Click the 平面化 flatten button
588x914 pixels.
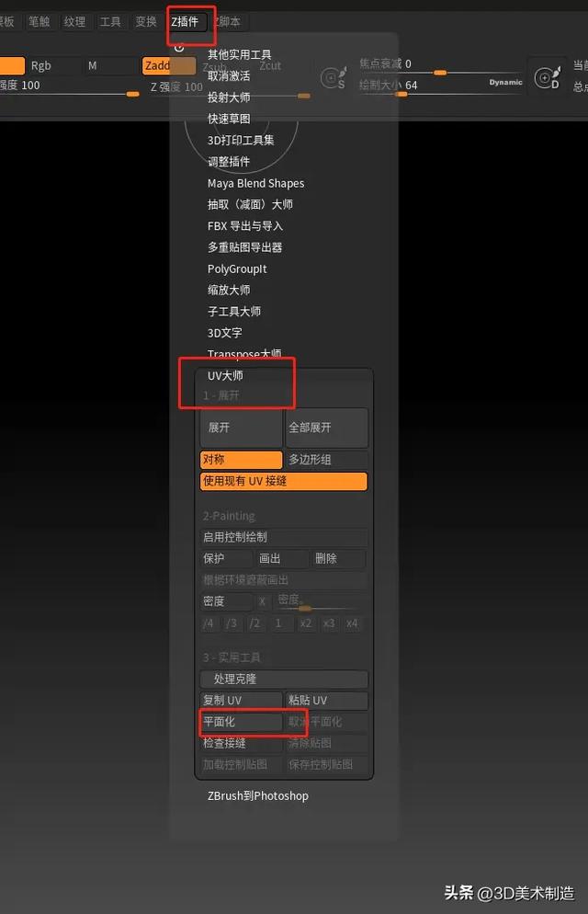241,722
